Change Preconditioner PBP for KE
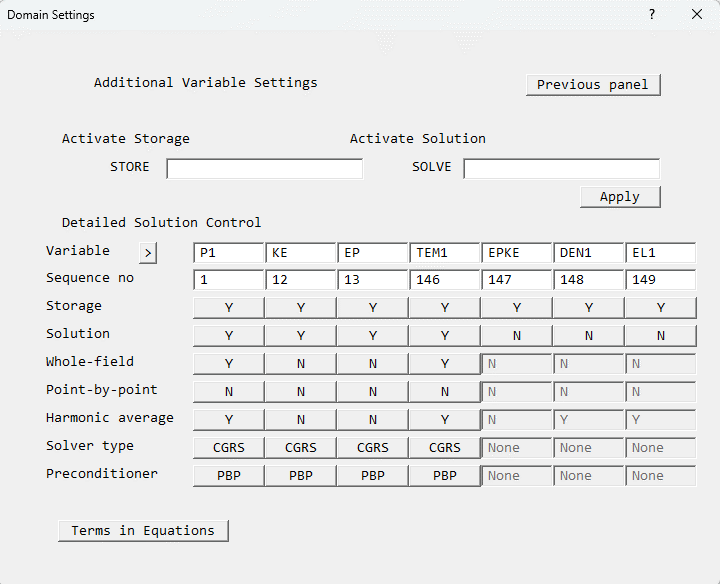Image resolution: width=720 pixels, height=584 pixels. tap(301, 476)
